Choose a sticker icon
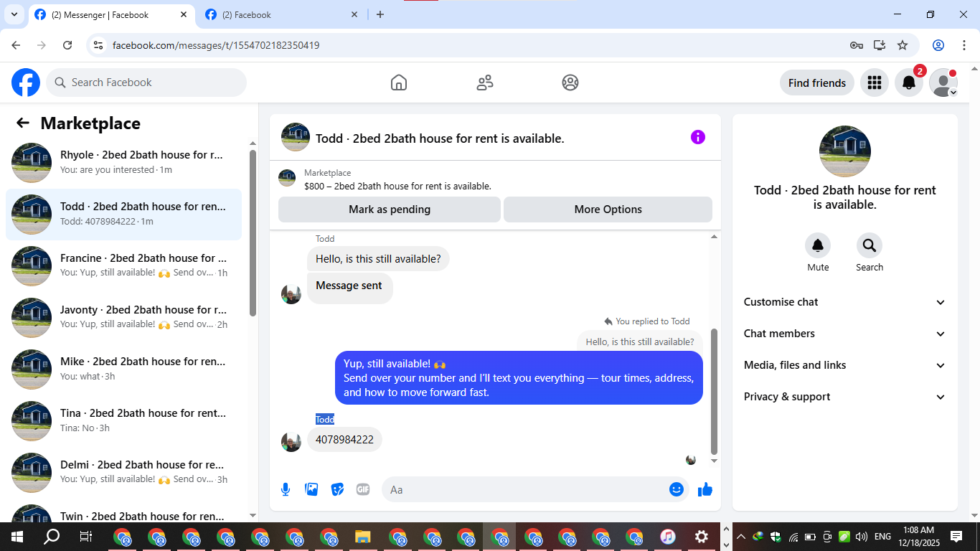 point(337,489)
